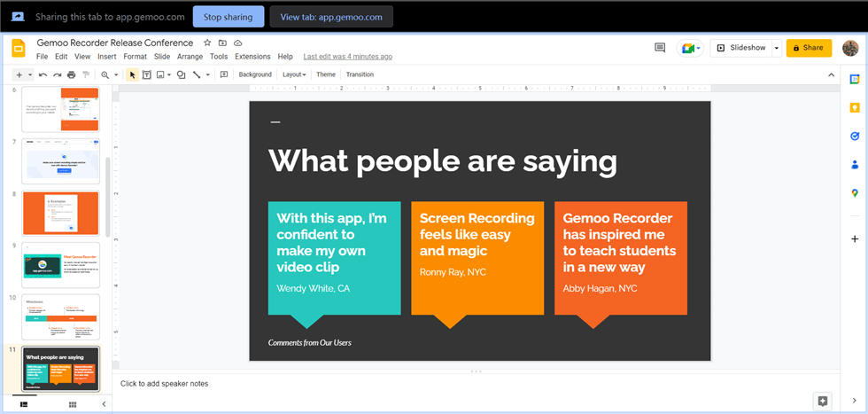Open the Layout dropdown
Screen dimensions: 868x414
point(294,74)
